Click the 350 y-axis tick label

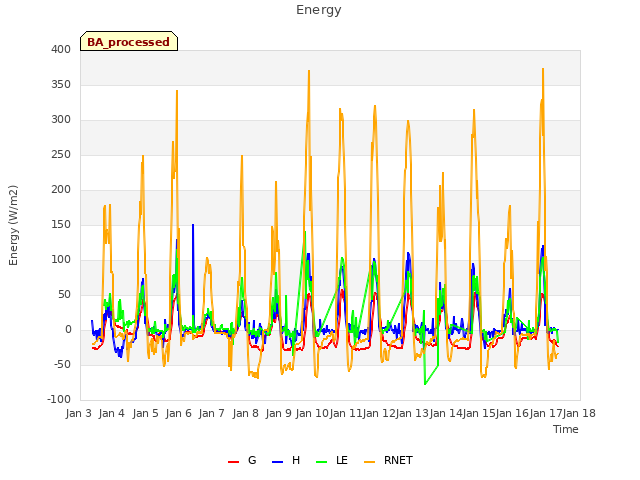(61, 85)
